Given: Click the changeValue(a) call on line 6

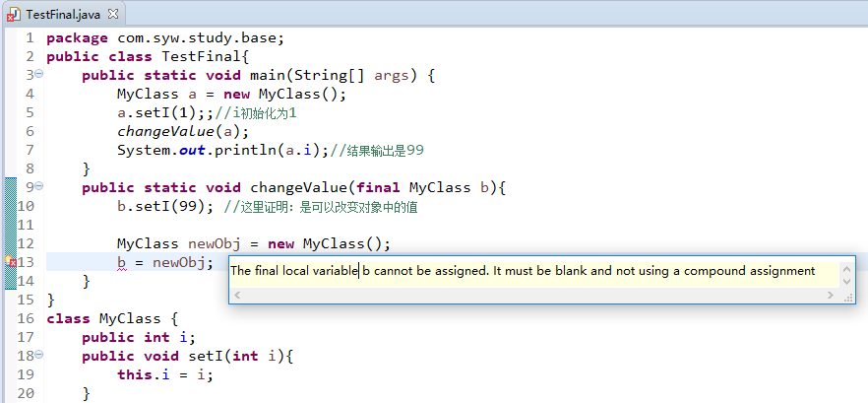Looking at the screenshot, I should (179, 131).
